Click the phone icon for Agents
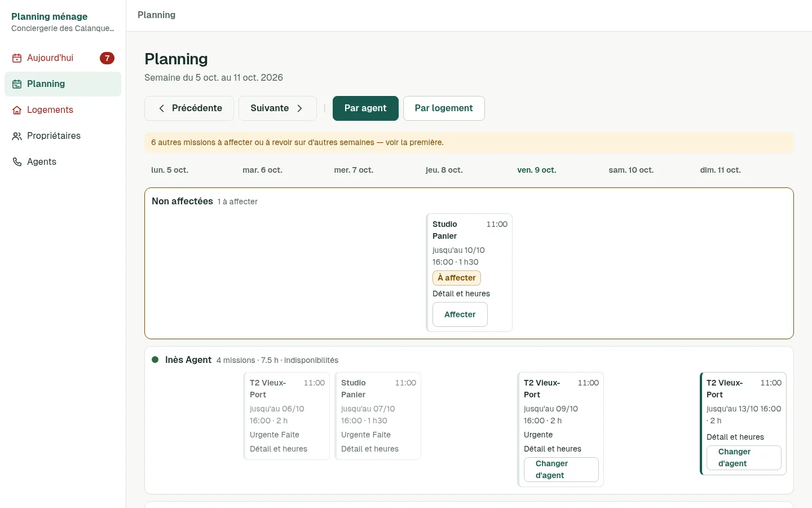 point(17,162)
